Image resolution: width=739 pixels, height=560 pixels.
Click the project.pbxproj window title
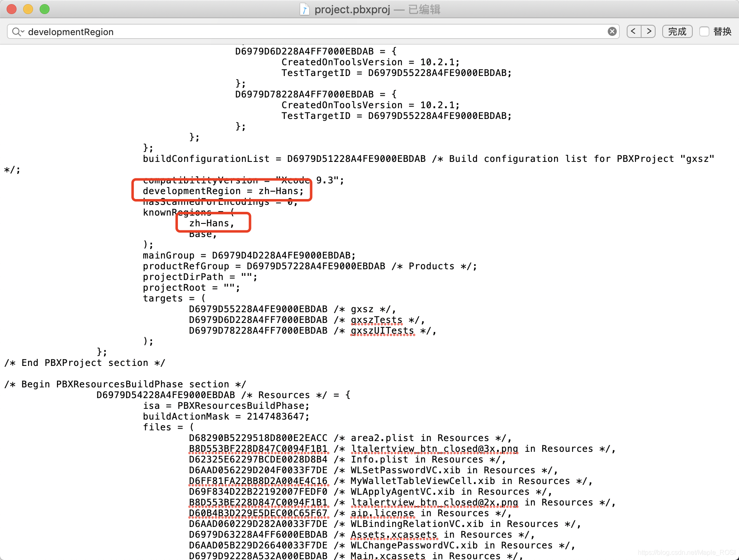352,9
